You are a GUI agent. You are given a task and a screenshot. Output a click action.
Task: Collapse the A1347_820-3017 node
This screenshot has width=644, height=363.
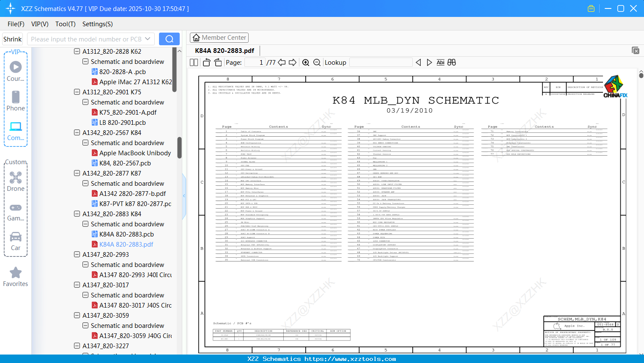77,285
